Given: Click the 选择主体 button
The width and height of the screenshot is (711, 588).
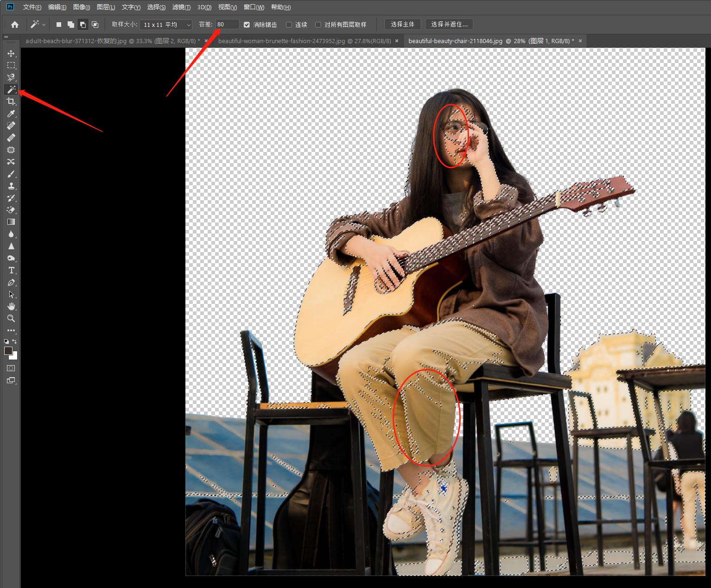Looking at the screenshot, I should click(x=402, y=25).
